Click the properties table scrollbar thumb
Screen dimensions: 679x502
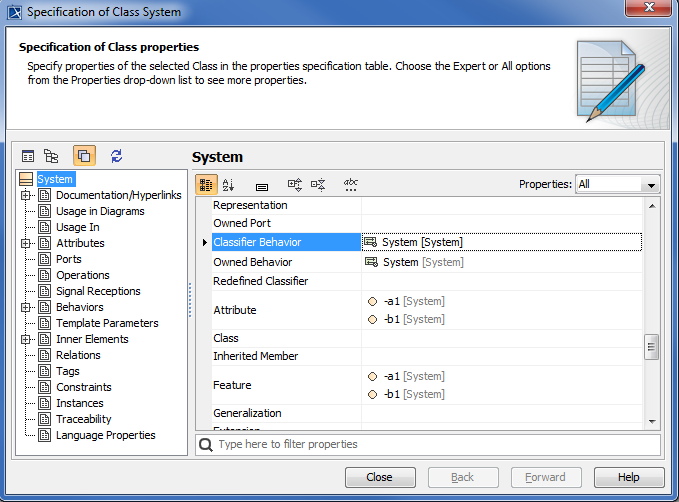coord(652,348)
